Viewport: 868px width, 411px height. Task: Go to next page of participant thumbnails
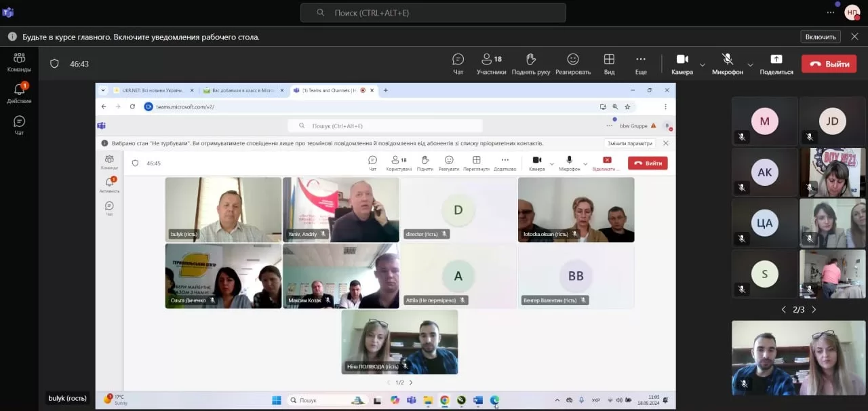click(814, 310)
